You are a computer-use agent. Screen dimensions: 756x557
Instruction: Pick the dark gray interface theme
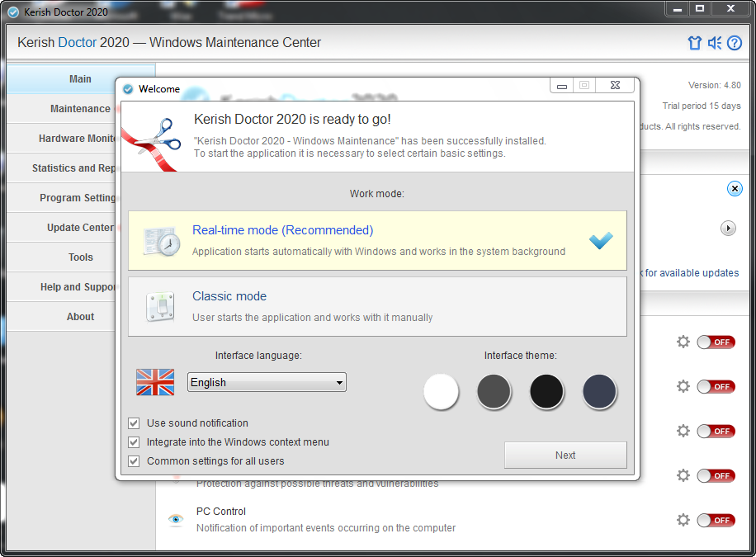tap(494, 391)
